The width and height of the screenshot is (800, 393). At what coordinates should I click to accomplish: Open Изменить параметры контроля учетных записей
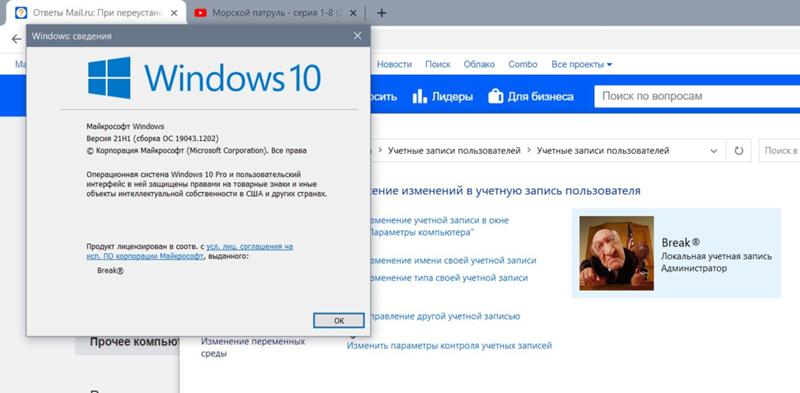[449, 346]
